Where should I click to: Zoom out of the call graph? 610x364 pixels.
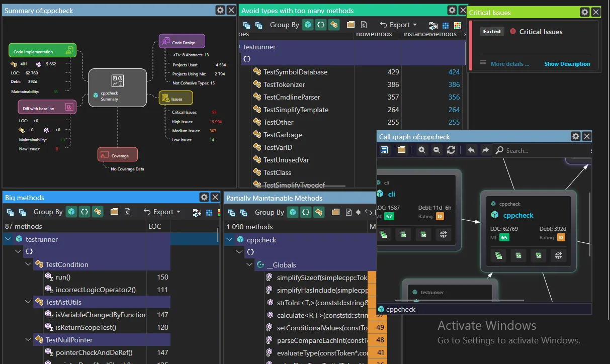[x=436, y=150]
